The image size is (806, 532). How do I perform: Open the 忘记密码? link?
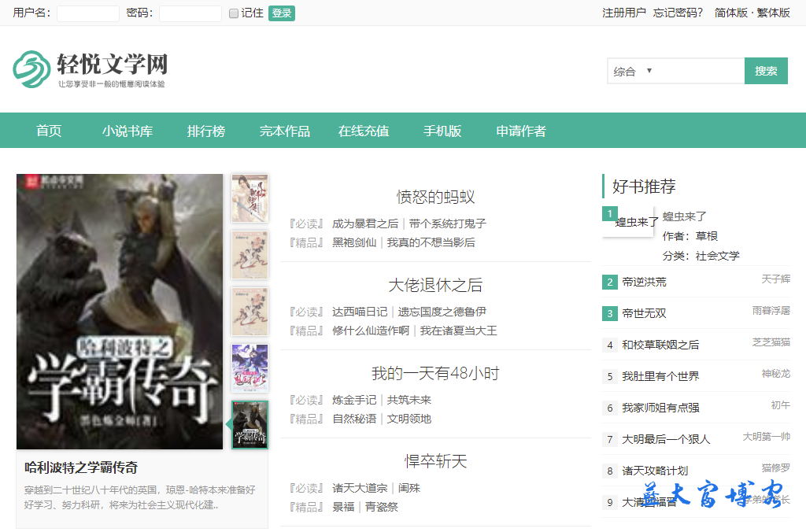coord(678,13)
